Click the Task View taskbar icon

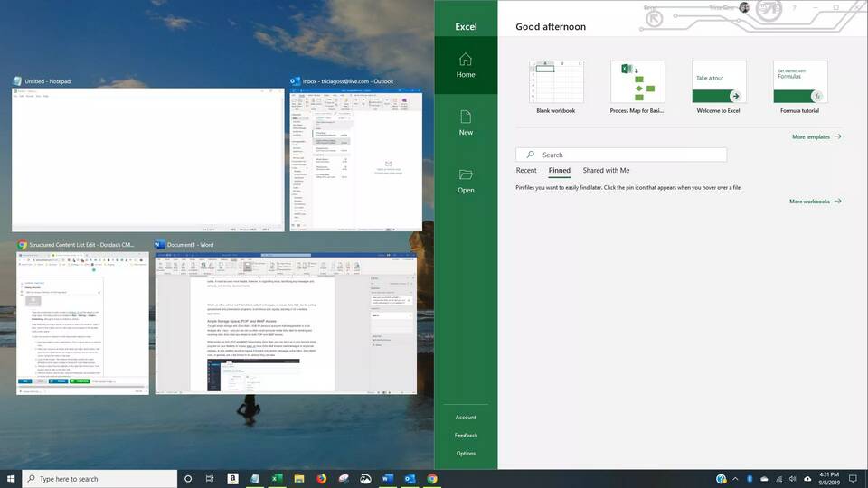(x=210, y=479)
